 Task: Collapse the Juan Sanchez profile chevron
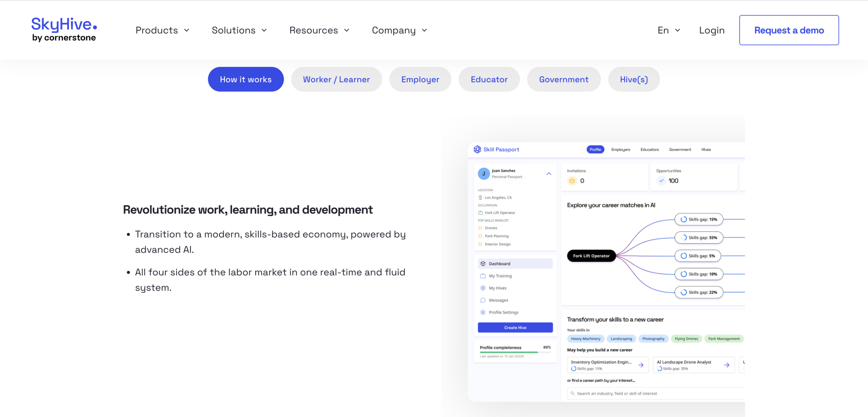549,174
